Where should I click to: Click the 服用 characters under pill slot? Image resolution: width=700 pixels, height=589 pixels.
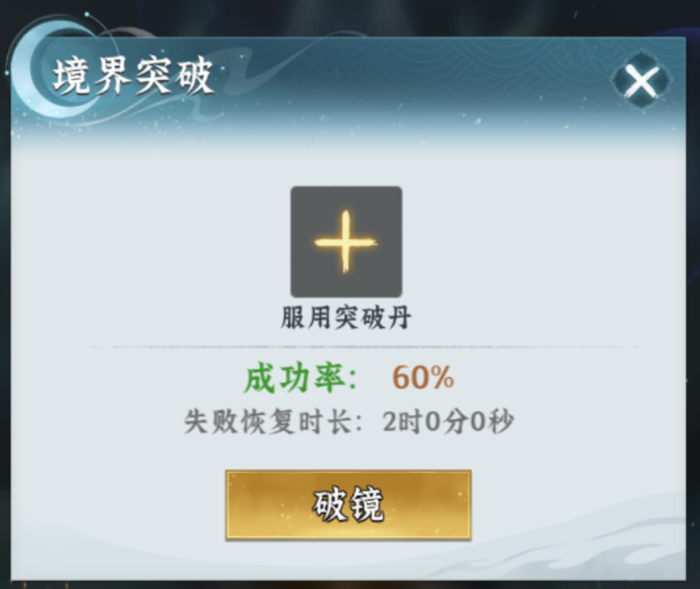(306, 318)
